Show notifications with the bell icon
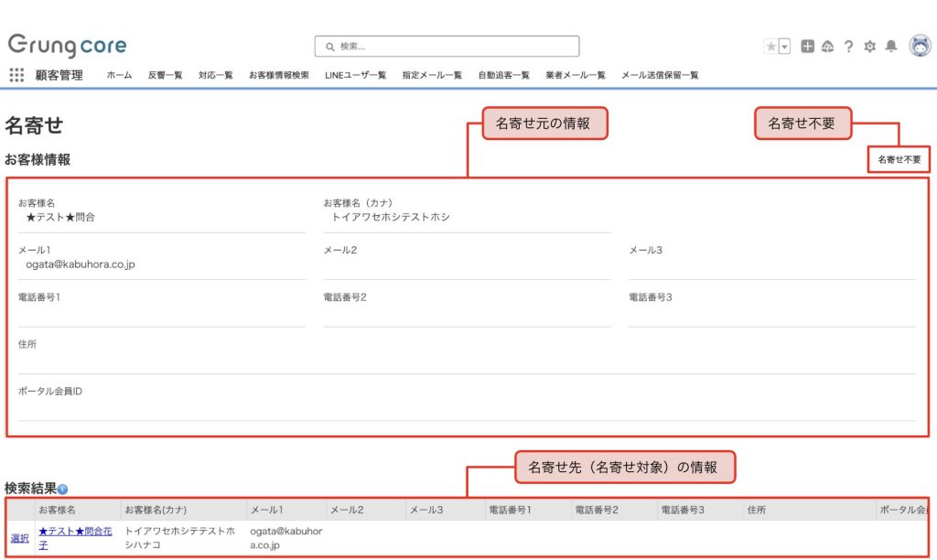The width and height of the screenshot is (937, 560). [890, 47]
